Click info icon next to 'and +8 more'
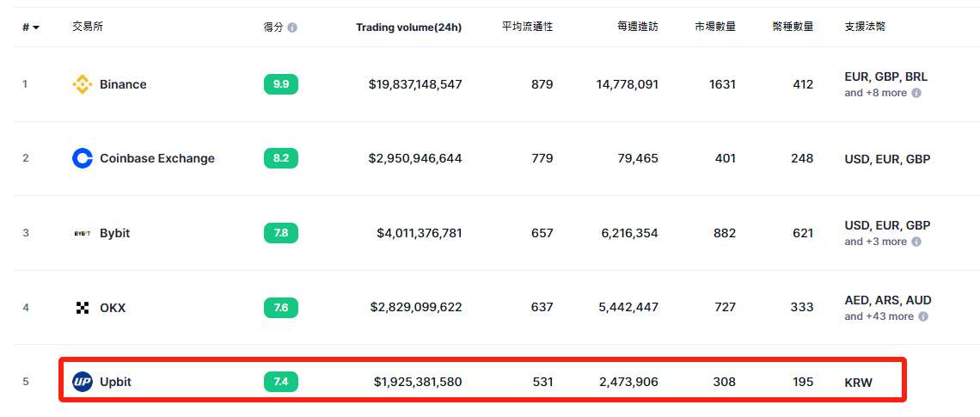 [x=916, y=93]
